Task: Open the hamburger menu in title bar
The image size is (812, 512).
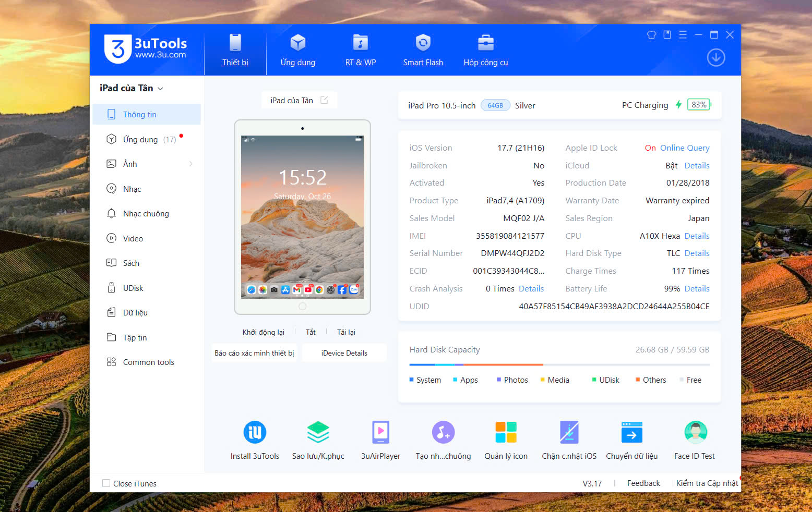Action: [x=683, y=35]
